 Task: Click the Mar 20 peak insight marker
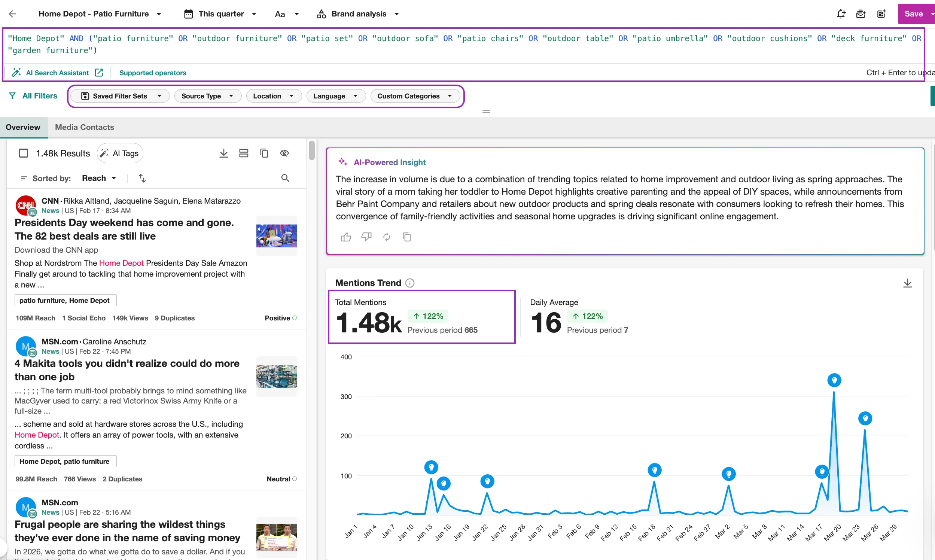point(834,380)
